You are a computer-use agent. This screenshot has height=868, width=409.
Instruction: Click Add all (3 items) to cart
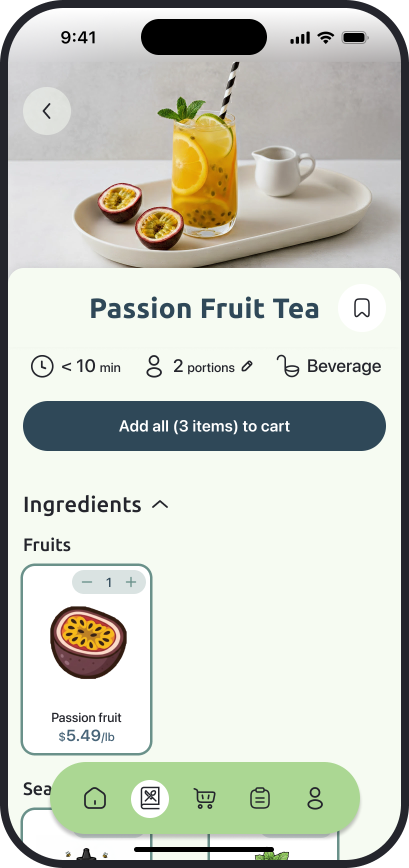coord(204,426)
